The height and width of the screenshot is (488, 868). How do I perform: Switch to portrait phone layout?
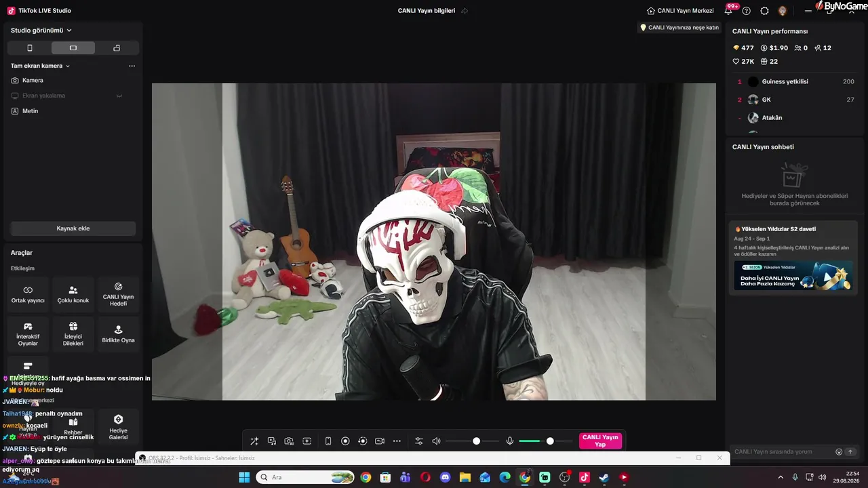(29, 48)
